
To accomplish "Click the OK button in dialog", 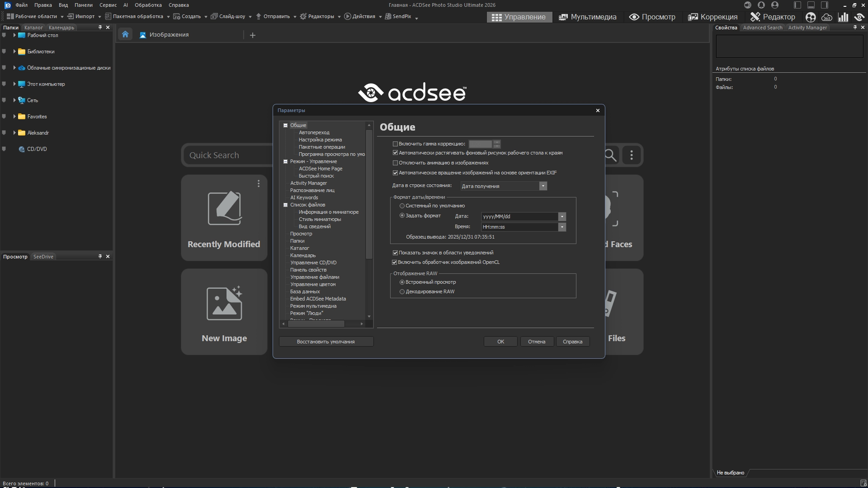I will [x=500, y=342].
